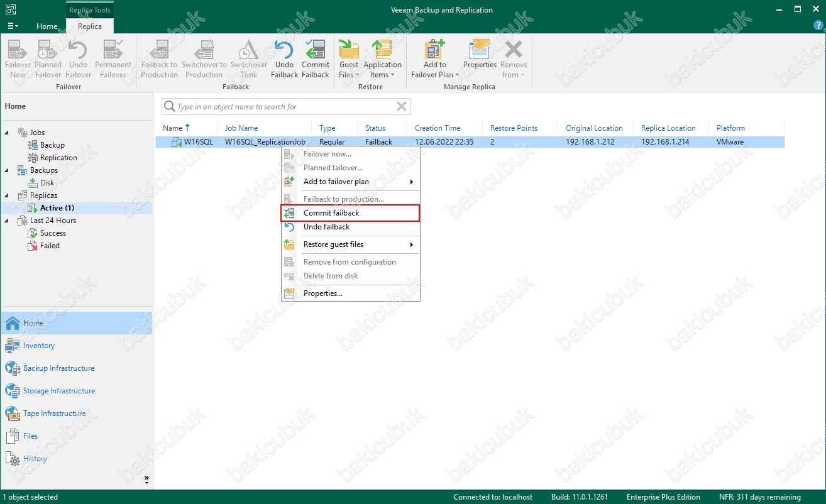Viewport: 826px width, 504px height.
Task: Click the Files navigation pane icon
Action: (x=13, y=436)
